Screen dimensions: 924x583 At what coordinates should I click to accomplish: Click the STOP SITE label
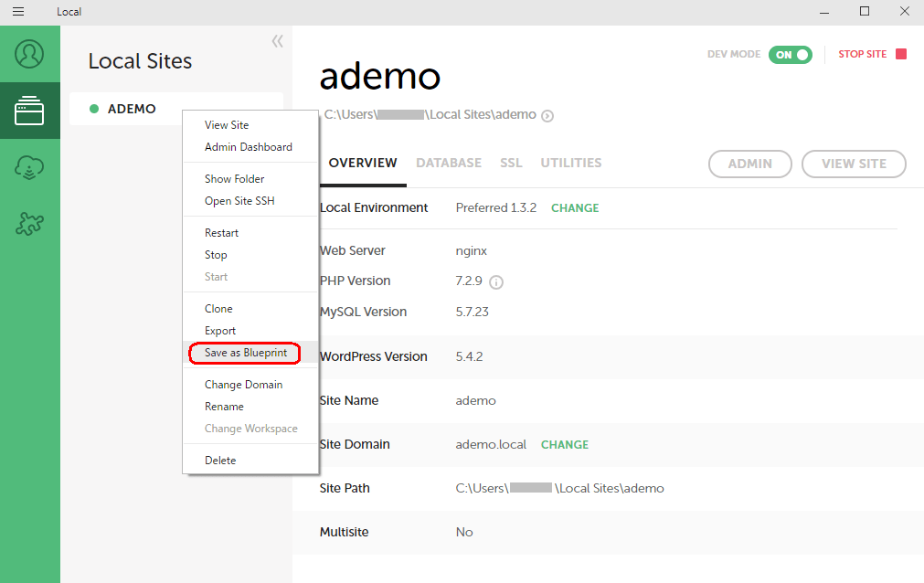pyautogui.click(x=862, y=54)
